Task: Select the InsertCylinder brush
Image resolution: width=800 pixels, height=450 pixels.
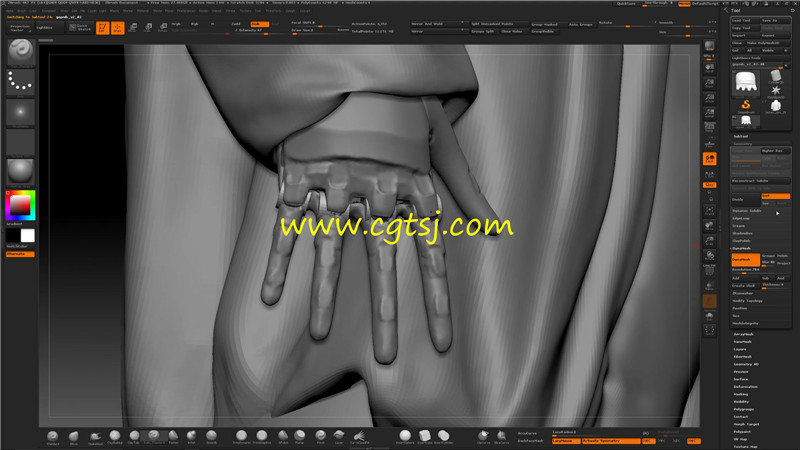Action: pos(443,437)
